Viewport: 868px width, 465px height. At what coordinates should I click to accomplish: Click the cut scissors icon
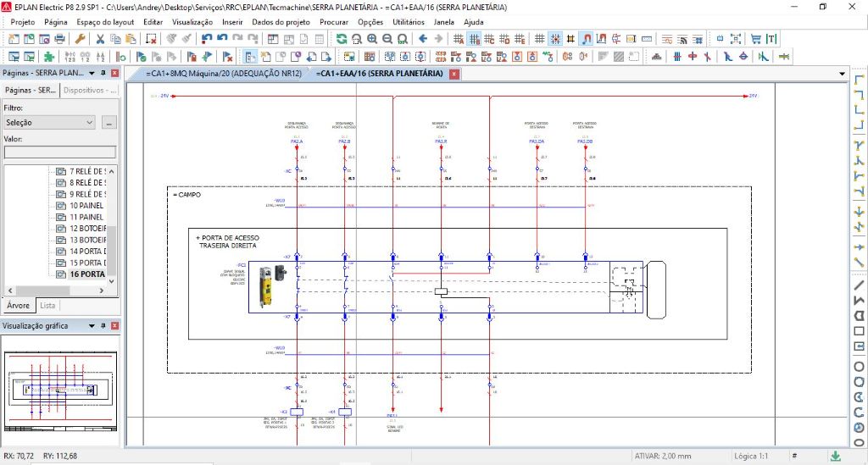100,39
